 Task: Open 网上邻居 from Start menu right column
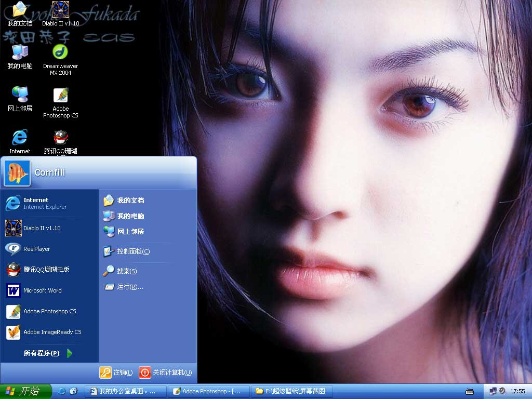point(130,232)
